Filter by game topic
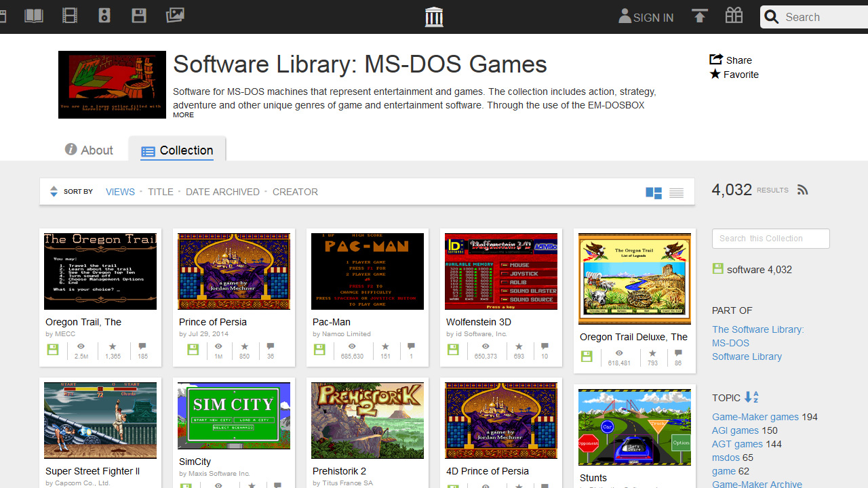This screenshot has height=488, width=868. click(x=724, y=471)
